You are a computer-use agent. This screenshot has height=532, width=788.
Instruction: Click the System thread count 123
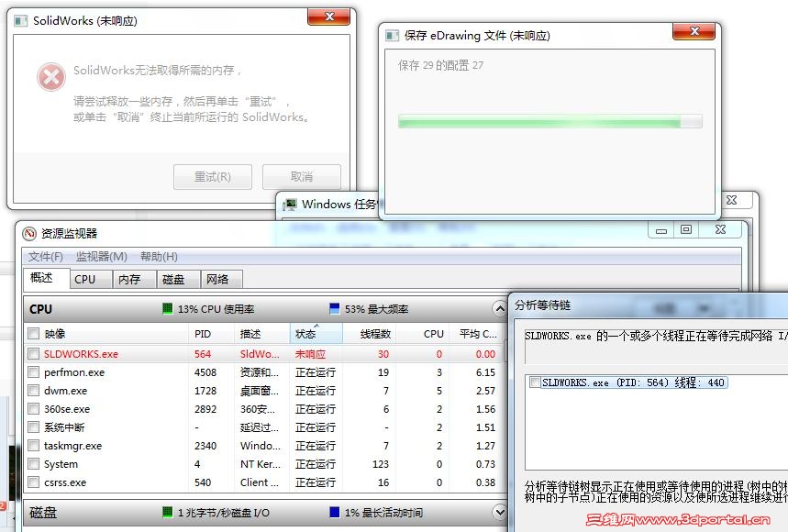tap(381, 464)
